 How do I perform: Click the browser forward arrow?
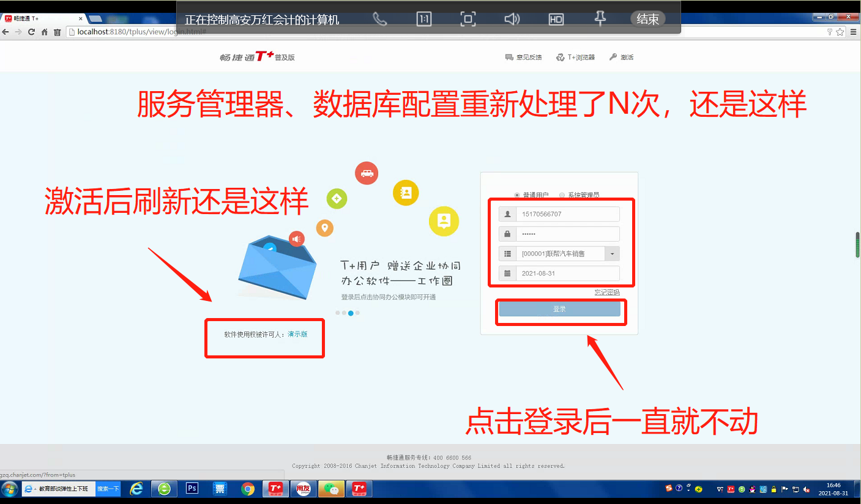click(x=18, y=32)
